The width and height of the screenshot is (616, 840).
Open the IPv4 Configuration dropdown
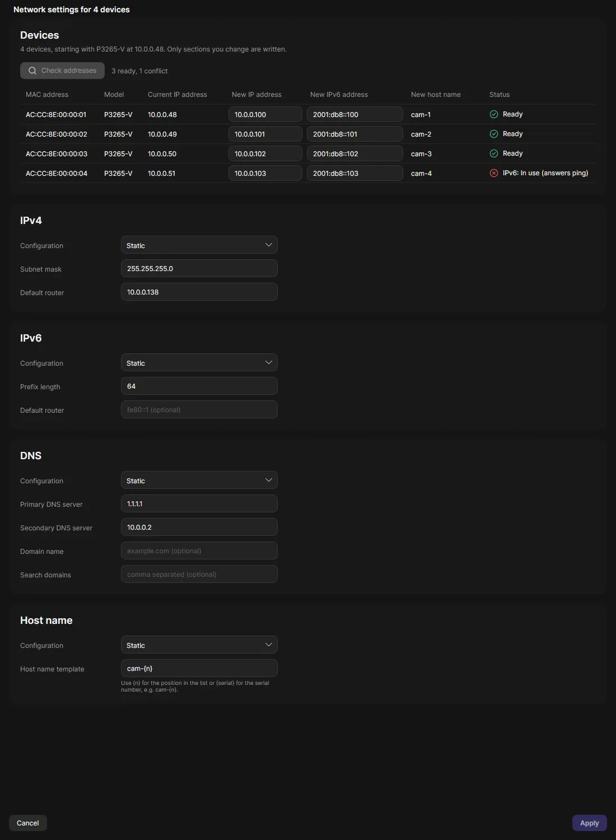pyautogui.click(x=199, y=245)
